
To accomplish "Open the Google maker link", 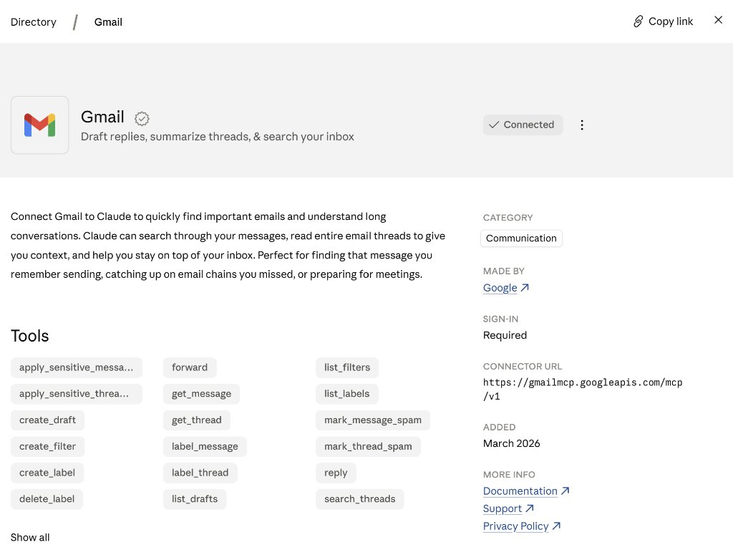I will coord(500,288).
